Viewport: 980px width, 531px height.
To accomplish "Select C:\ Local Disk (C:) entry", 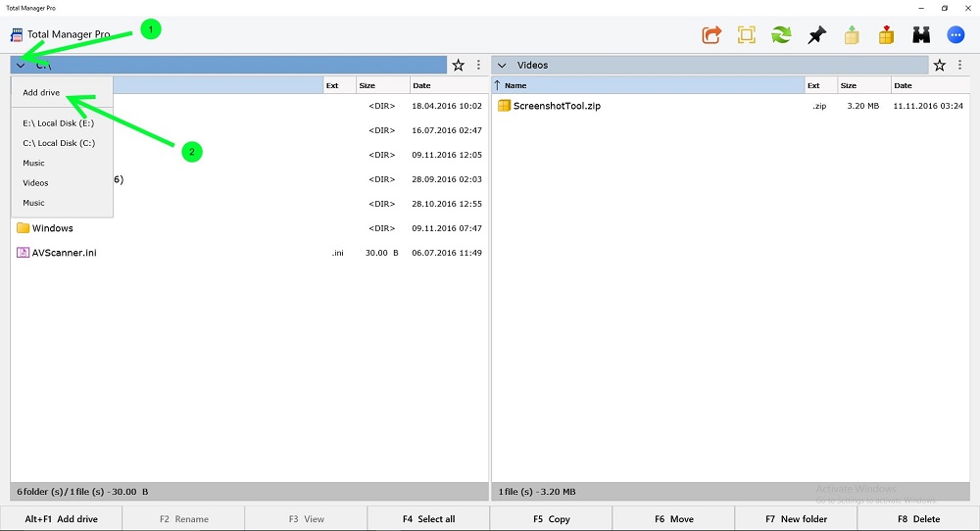I will click(60, 143).
